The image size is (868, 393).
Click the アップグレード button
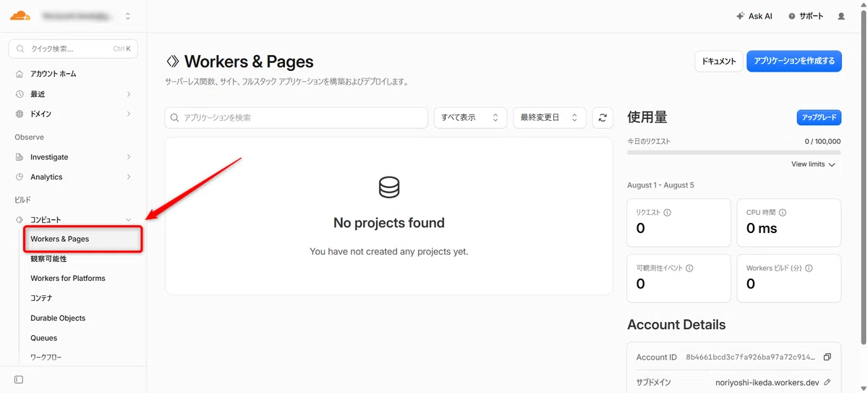point(819,117)
